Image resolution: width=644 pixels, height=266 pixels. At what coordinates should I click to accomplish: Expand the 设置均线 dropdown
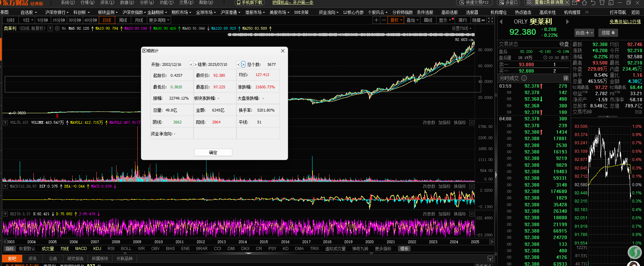coord(461,28)
